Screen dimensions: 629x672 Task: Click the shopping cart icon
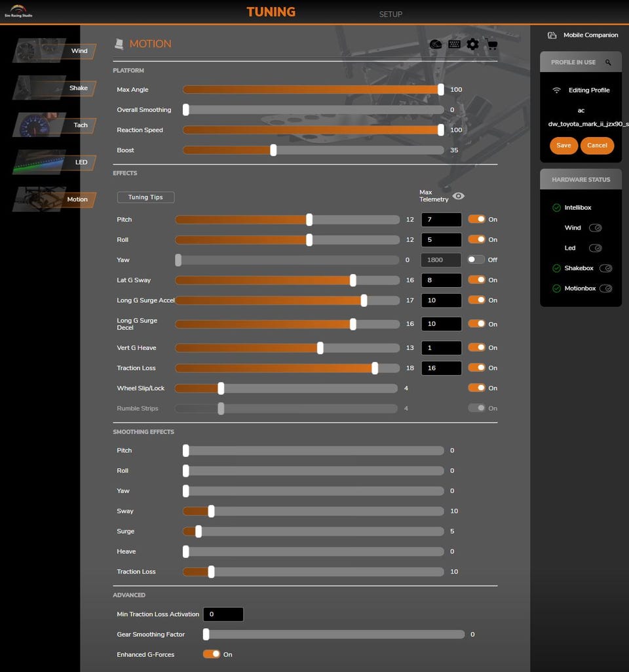pos(491,44)
